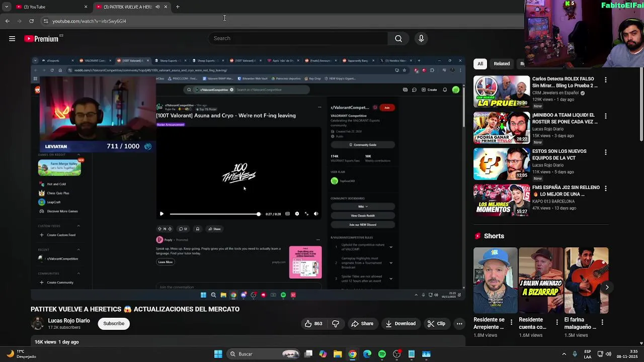This screenshot has width=644, height=362.
Task: Open PODRÍA GANAR SU PRIMER TÍTULO thumbnail
Action: click(x=501, y=128)
